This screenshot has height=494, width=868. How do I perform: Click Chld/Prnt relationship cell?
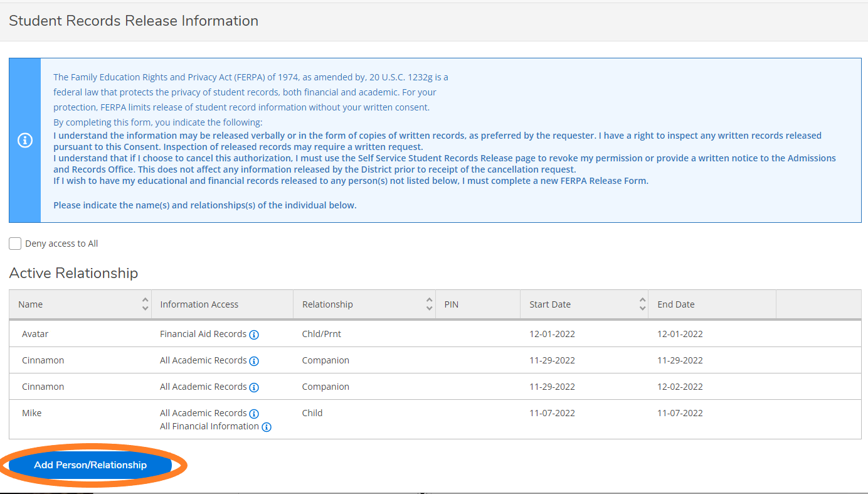322,334
